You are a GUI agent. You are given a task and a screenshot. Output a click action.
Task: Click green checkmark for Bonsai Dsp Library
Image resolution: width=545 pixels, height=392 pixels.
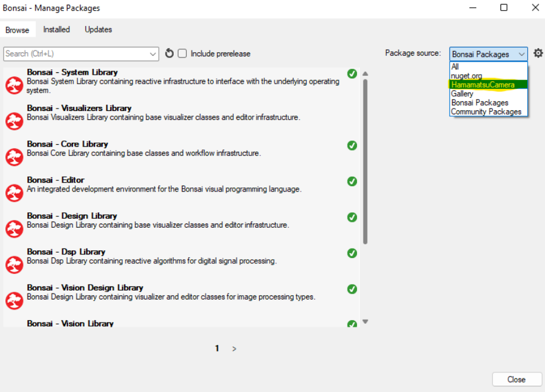pos(352,253)
